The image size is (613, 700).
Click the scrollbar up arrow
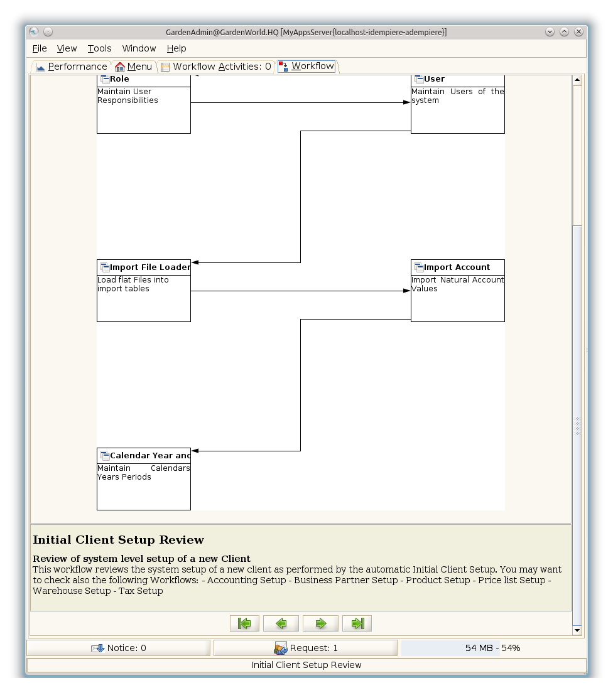pos(577,80)
